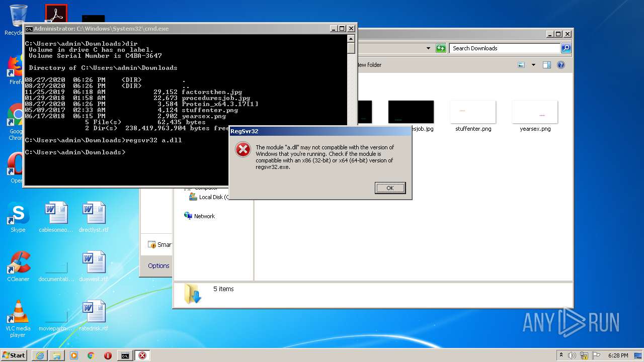Click the stuffenter.png file name label
The image size is (644, 362).
coord(473,129)
